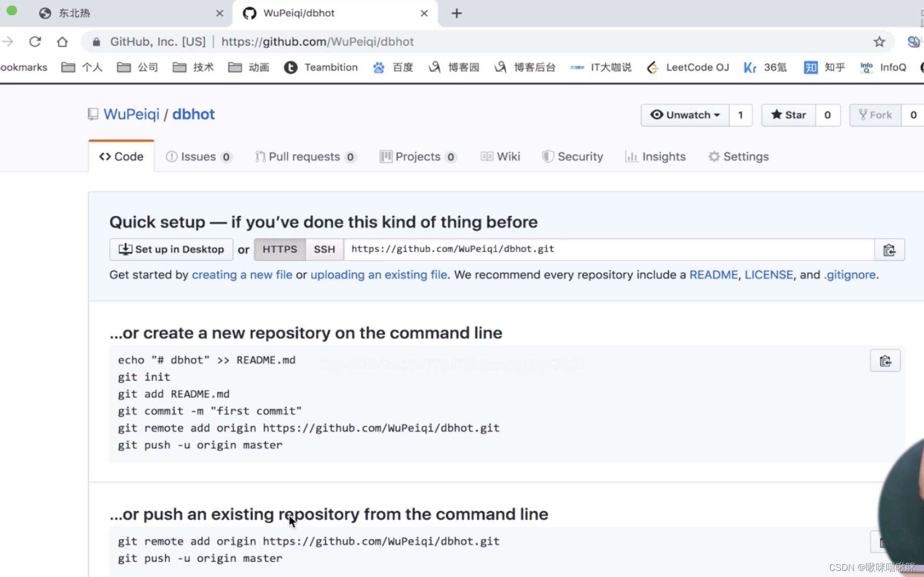This screenshot has height=577, width=924.
Task: Open the Wiki tab
Action: [501, 157]
